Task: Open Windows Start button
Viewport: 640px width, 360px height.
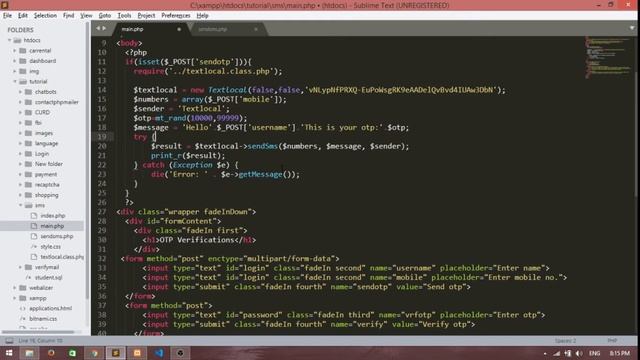Action: point(9,353)
